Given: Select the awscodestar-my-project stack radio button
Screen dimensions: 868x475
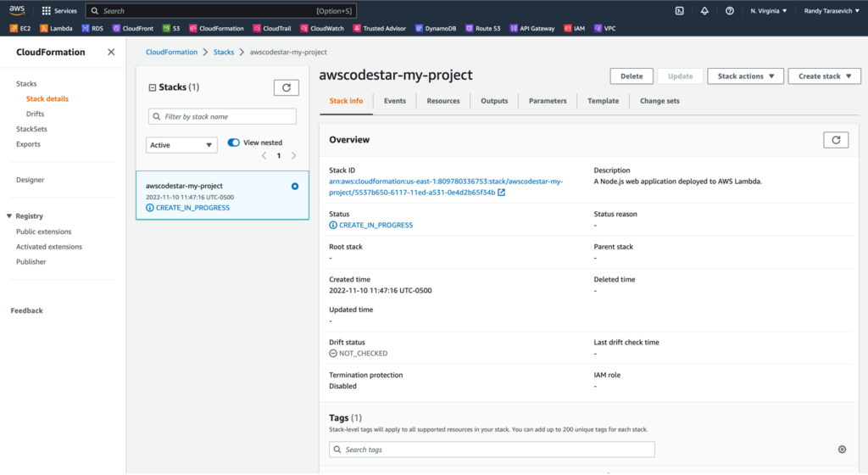Looking at the screenshot, I should pos(295,187).
